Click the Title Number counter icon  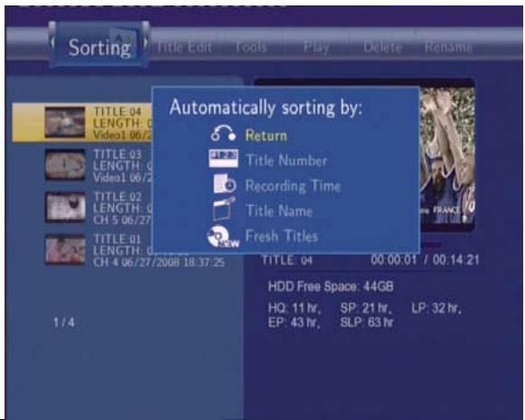coord(223,158)
